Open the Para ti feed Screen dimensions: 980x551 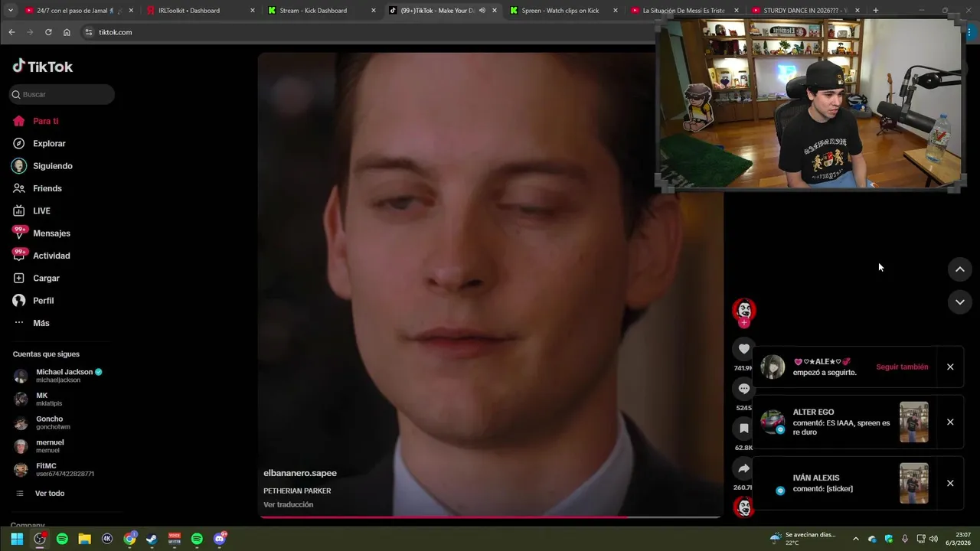[x=36, y=121]
